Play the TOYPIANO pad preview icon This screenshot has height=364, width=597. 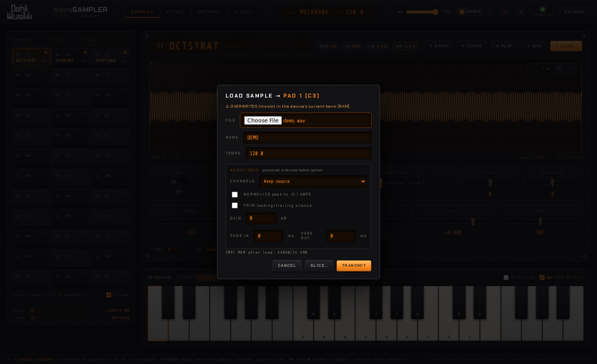point(124,61)
